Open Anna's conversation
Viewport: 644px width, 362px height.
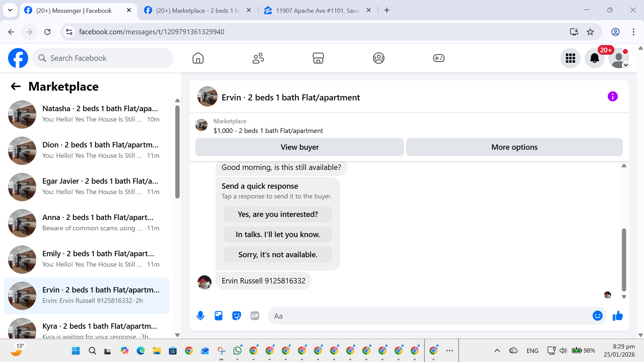pos(87,223)
